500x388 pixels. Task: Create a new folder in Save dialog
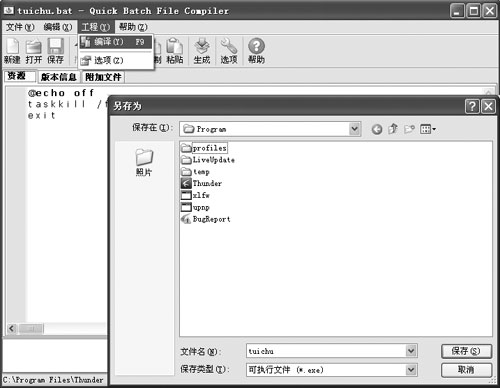click(409, 129)
